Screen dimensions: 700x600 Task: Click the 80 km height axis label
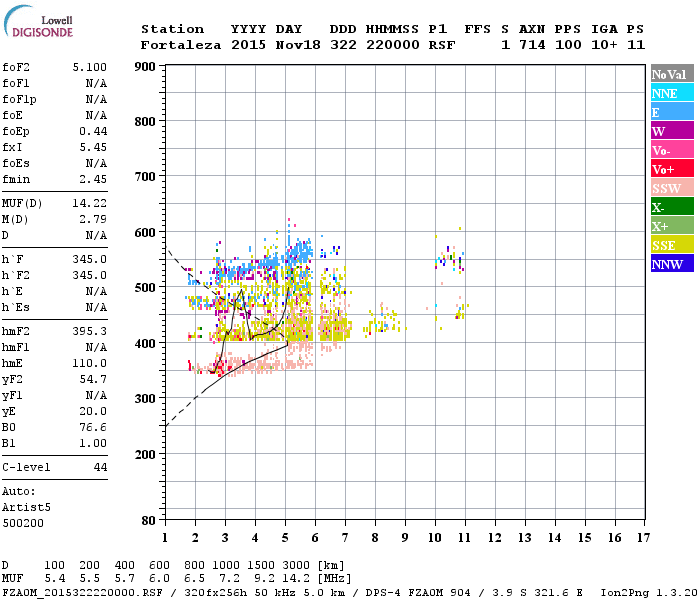(149, 521)
